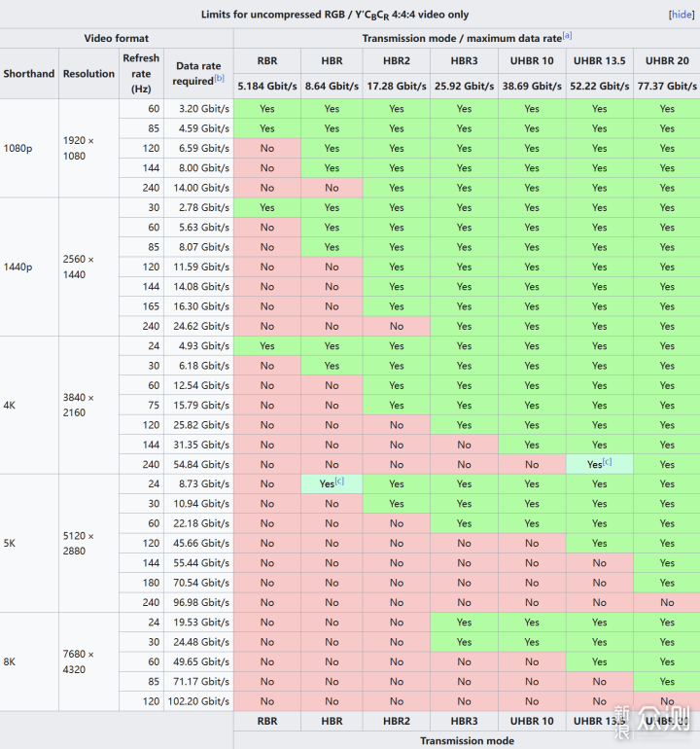This screenshot has height=749, width=700.
Task: Select the 77.37 Gbit/s header cell
Action: click(x=666, y=86)
